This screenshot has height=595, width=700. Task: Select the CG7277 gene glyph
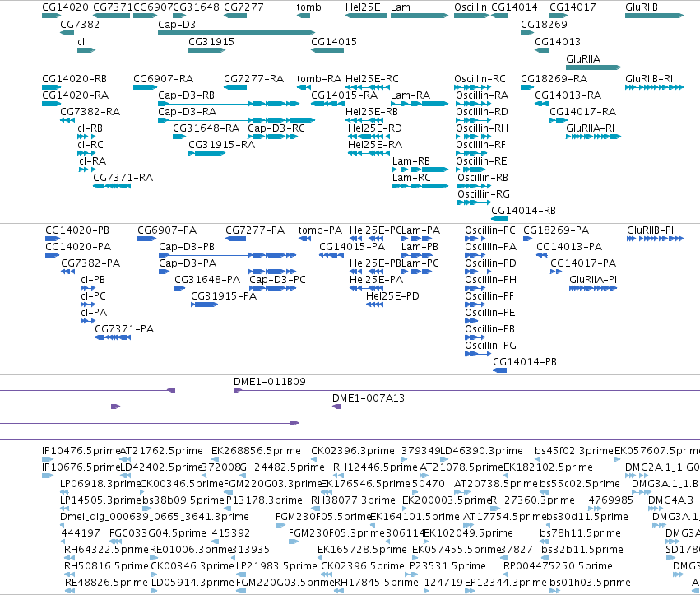[x=235, y=16]
